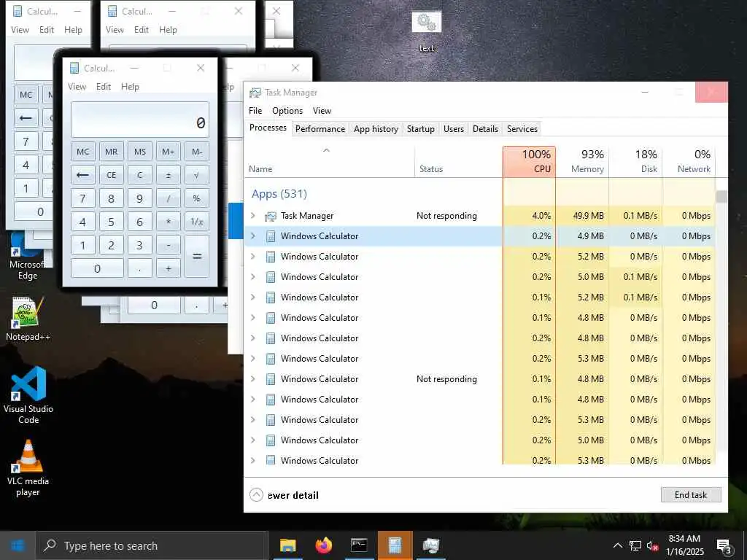Open Help menu in front Calculator
Screen dimensions: 747x560
130,87
